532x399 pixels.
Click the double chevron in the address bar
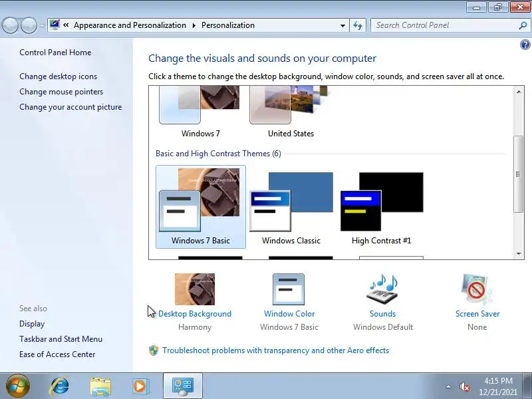click(x=66, y=25)
